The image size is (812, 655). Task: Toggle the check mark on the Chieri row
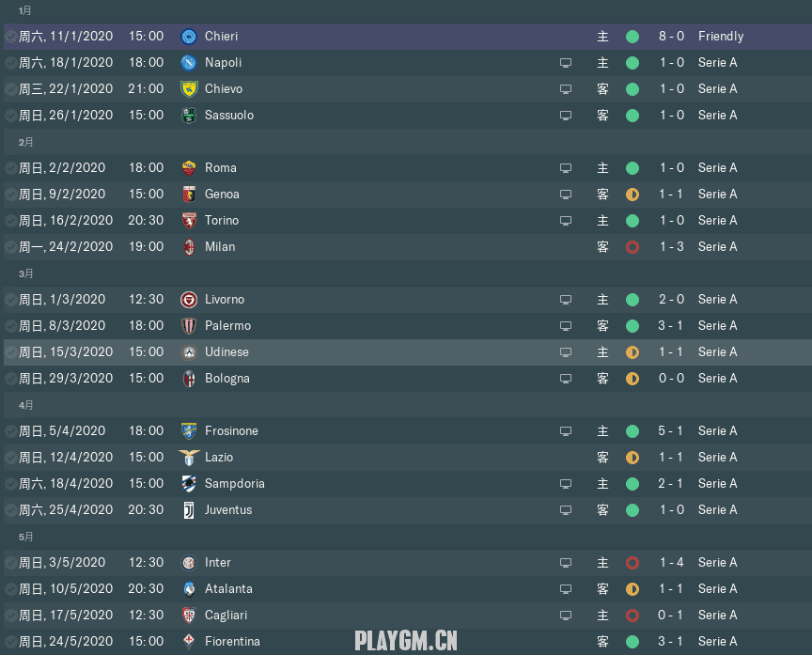click(10, 37)
